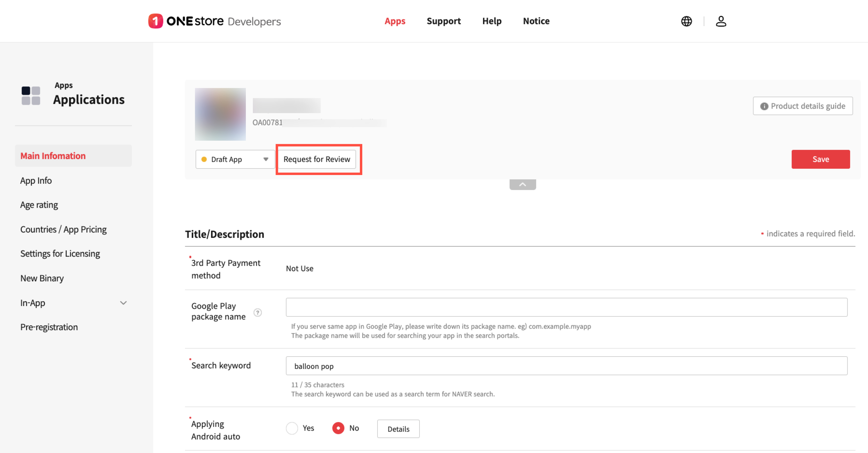The width and height of the screenshot is (868, 453).
Task: Click the ONE store logo icon
Action: [x=155, y=21]
